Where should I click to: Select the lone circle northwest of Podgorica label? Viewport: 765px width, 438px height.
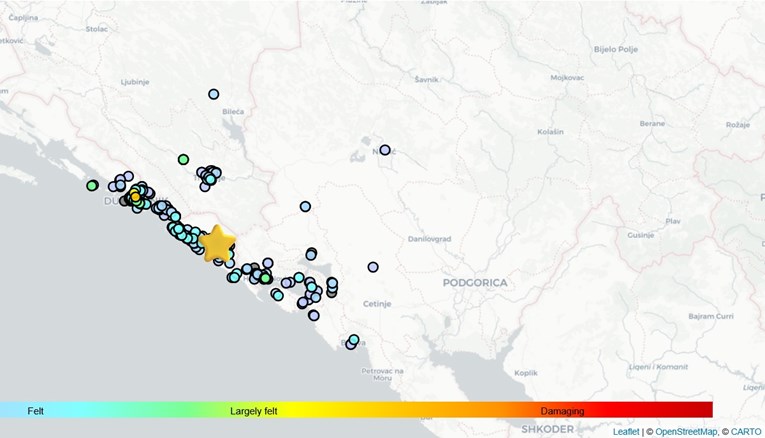(x=373, y=267)
